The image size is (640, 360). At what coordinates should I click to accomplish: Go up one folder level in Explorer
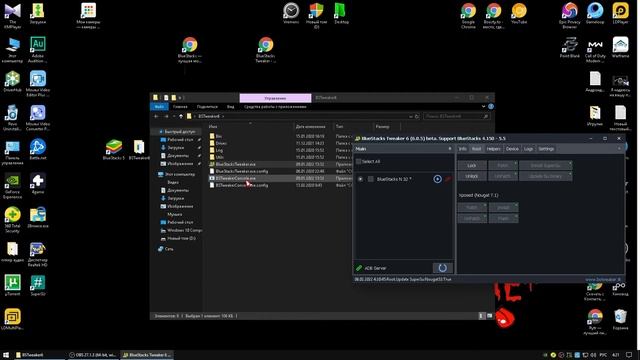click(x=181, y=116)
